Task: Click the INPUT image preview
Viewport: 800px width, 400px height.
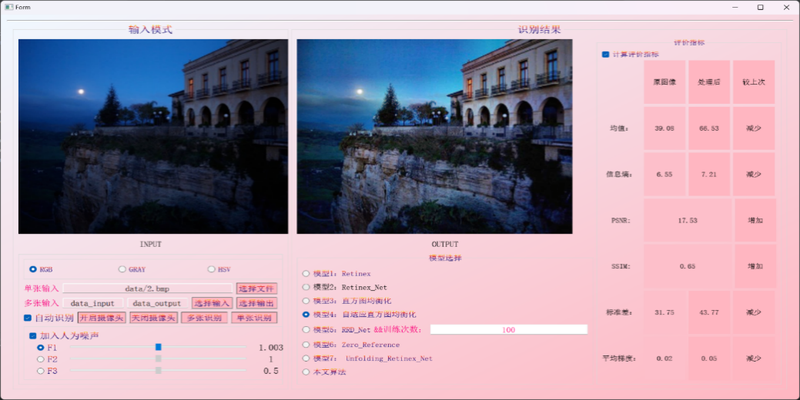Action: pos(153,137)
